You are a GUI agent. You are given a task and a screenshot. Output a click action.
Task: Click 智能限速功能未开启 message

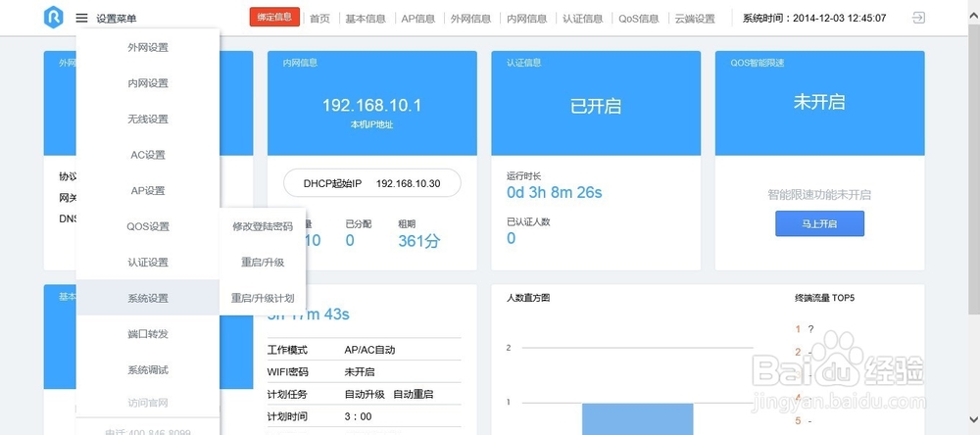[819, 195]
